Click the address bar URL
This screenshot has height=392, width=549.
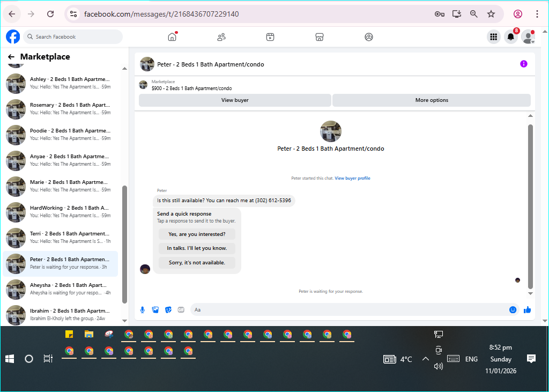coord(161,14)
